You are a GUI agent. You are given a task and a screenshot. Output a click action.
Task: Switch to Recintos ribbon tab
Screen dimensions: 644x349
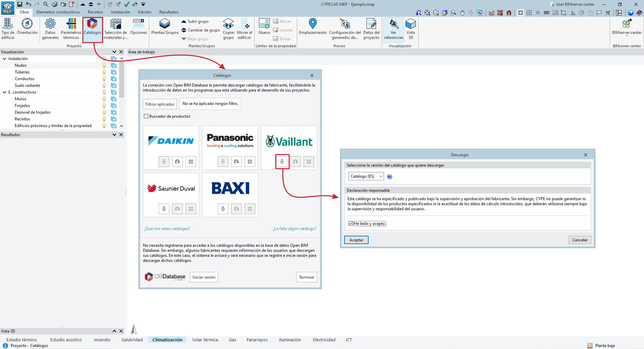[x=95, y=12]
